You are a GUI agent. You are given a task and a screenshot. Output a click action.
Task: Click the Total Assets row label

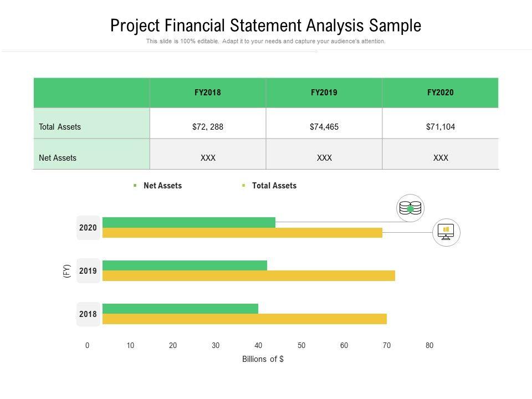(x=60, y=127)
